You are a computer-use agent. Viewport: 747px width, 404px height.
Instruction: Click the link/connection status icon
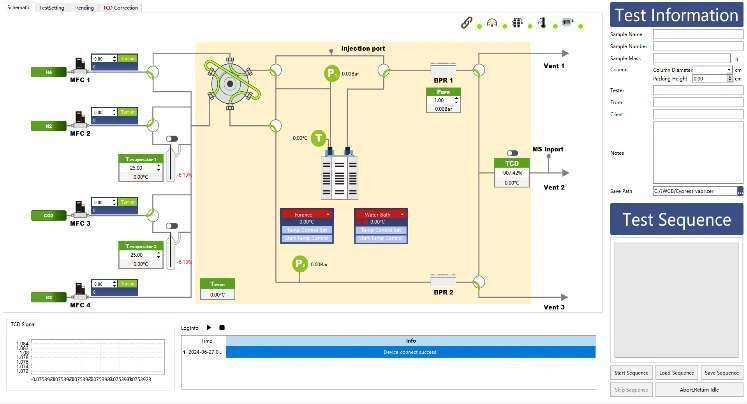pos(466,22)
